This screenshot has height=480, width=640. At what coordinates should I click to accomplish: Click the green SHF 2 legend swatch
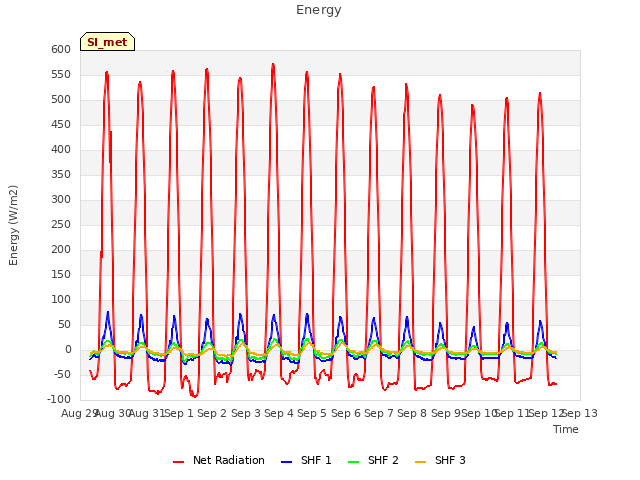click(x=353, y=462)
